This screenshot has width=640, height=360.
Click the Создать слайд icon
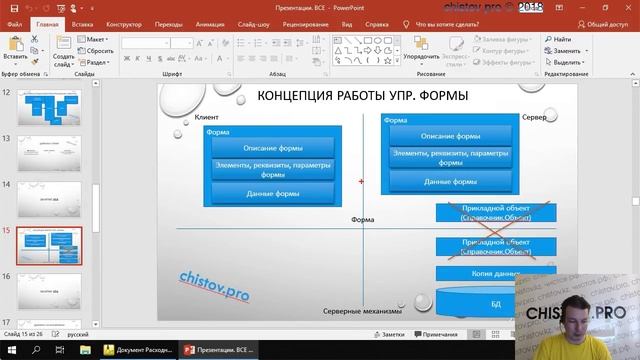click(x=64, y=43)
